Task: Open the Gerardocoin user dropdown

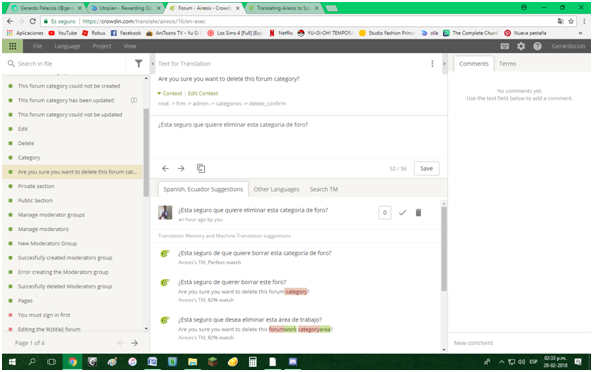Action: pyautogui.click(x=568, y=46)
